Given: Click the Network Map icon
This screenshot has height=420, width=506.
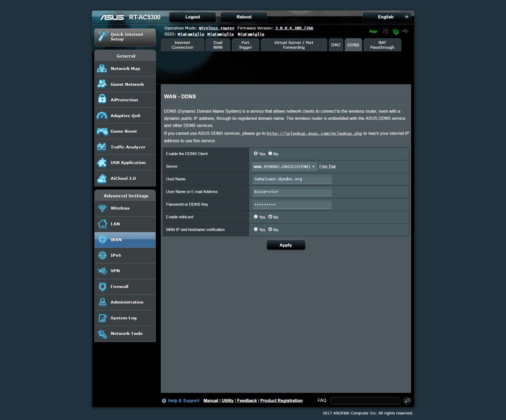Looking at the screenshot, I should pyautogui.click(x=102, y=68).
